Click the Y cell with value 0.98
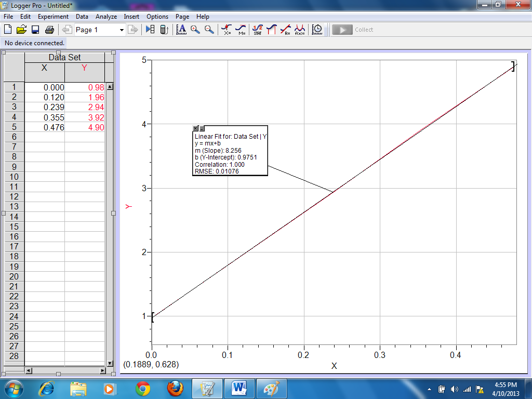Screen dimensions: 532x399 point(85,87)
